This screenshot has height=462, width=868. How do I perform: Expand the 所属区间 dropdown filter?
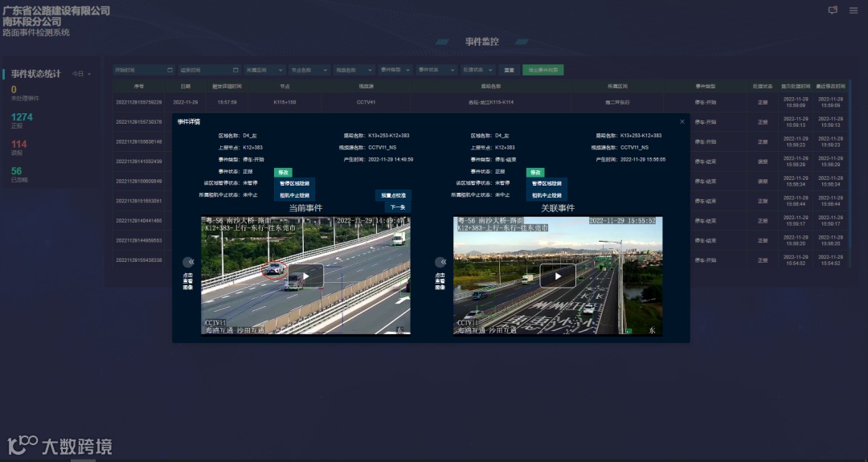click(264, 70)
